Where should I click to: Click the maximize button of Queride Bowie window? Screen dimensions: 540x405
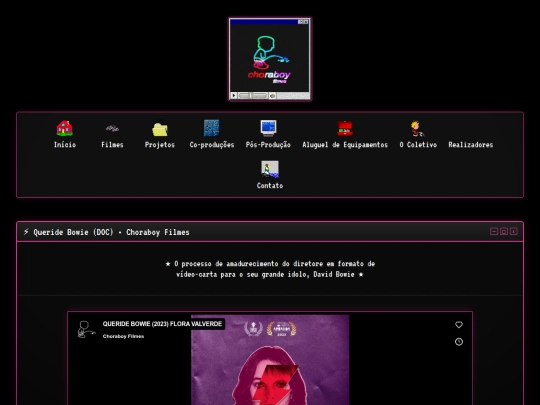click(x=503, y=231)
